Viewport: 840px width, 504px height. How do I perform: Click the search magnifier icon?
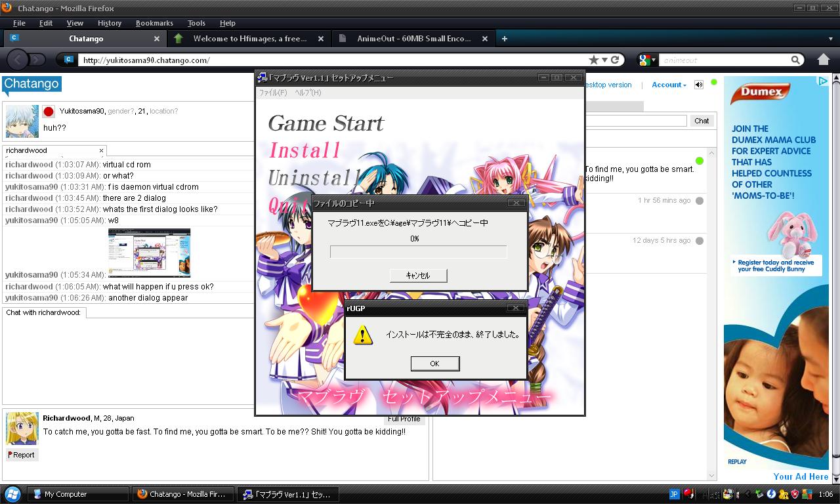point(795,60)
